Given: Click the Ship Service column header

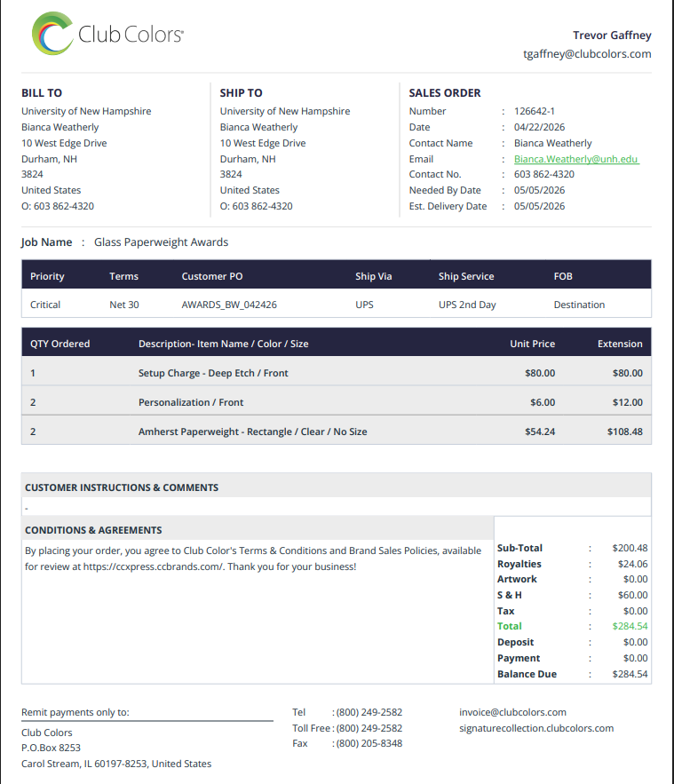Looking at the screenshot, I should coord(466,276).
